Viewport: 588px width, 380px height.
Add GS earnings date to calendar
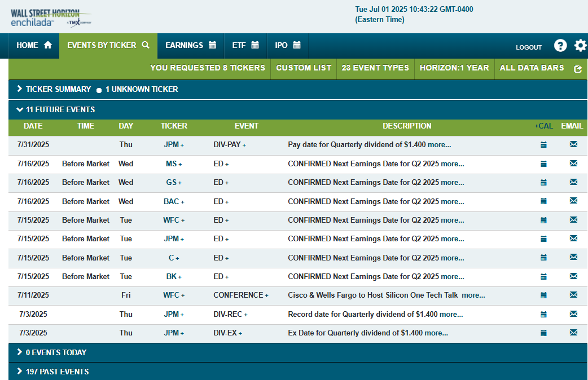(543, 183)
